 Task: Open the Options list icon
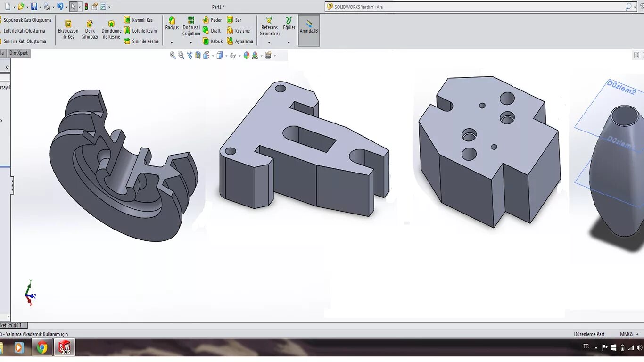(103, 7)
